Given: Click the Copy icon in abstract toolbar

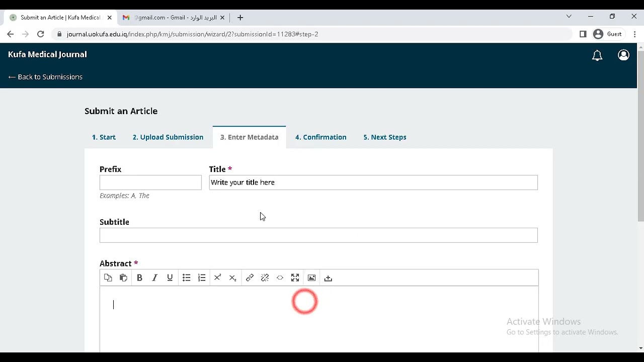Looking at the screenshot, I should (x=108, y=278).
